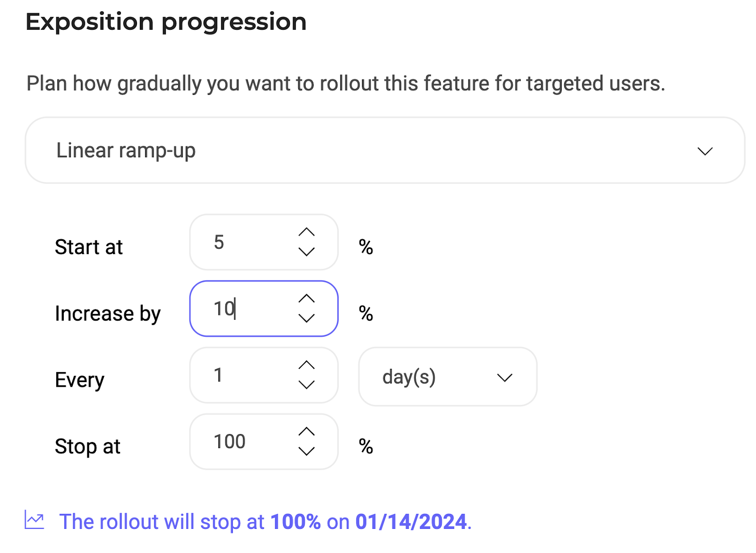Select the Every interval number field
756x553 pixels.
point(246,375)
